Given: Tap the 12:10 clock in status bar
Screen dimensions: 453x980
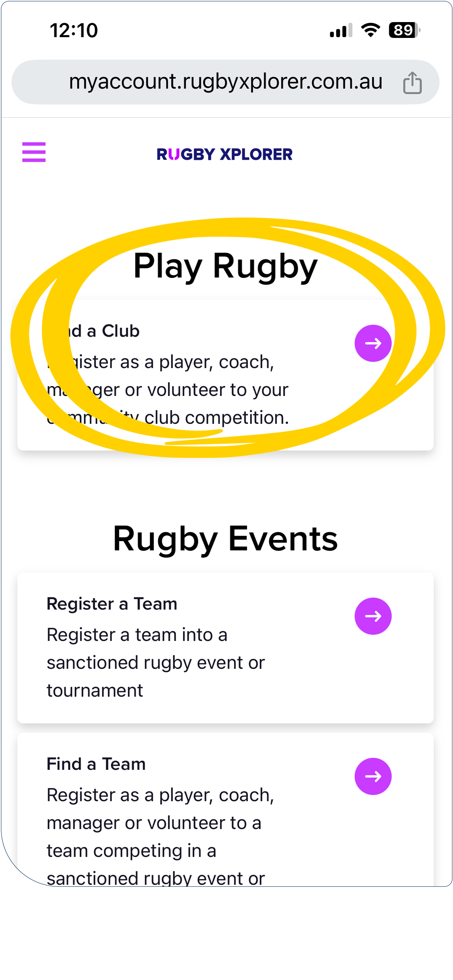Looking at the screenshot, I should pyautogui.click(x=74, y=30).
